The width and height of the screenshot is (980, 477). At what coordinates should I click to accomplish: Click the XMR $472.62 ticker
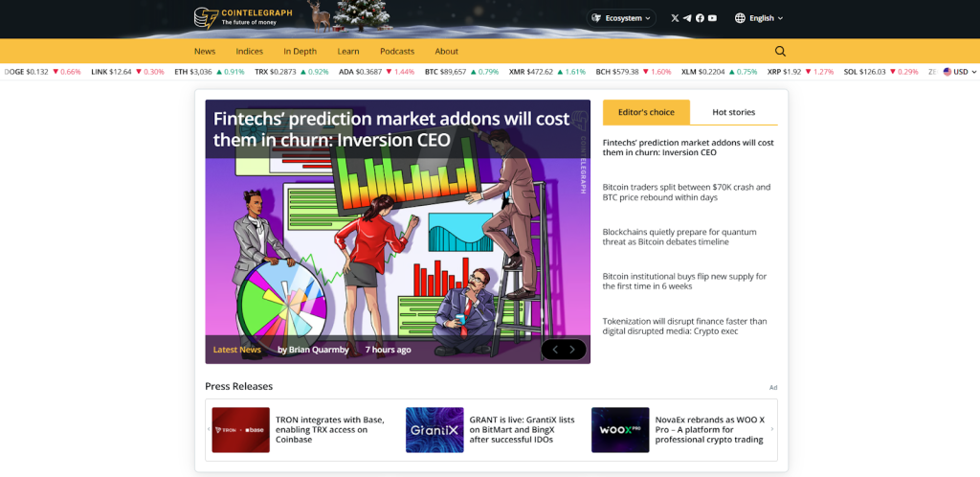coord(546,72)
